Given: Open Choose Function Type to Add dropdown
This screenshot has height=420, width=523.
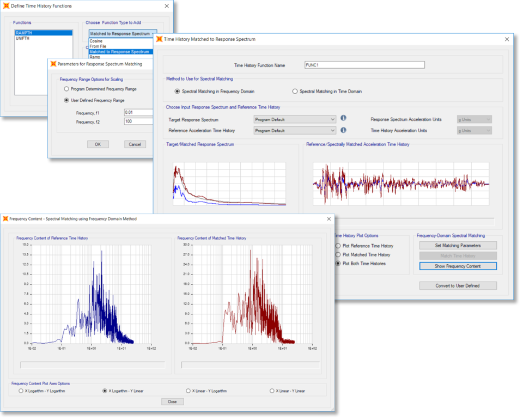Looking at the screenshot, I should click(123, 34).
